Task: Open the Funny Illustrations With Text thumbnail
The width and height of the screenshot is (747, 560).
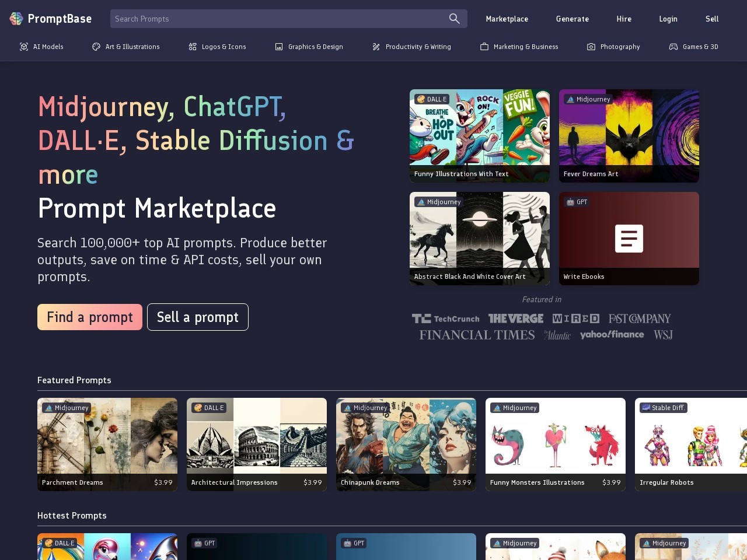Action: 480,136
